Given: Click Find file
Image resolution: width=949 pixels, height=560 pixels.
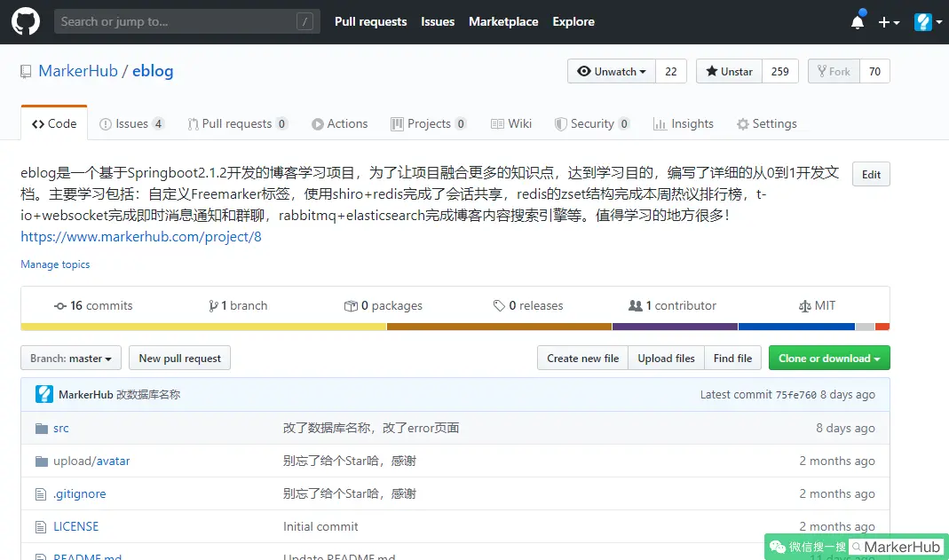Looking at the screenshot, I should [732, 358].
